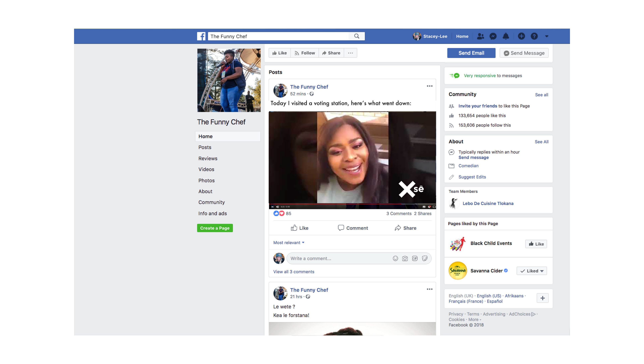Click the Send message link under About
The width and height of the screenshot is (644, 364).
473,158
